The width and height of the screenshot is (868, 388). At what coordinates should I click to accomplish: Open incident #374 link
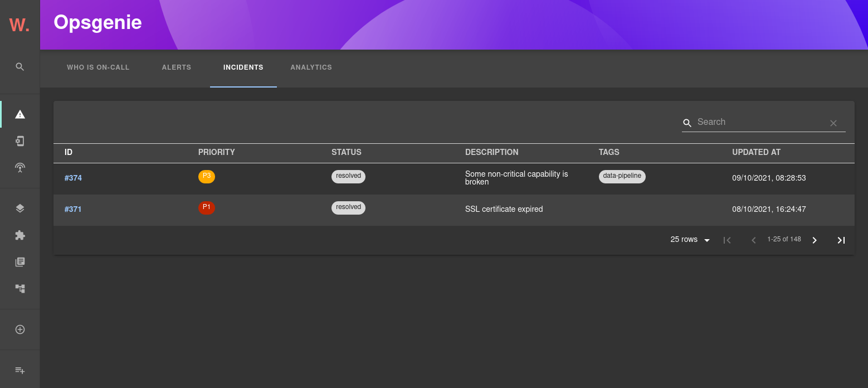(x=73, y=178)
